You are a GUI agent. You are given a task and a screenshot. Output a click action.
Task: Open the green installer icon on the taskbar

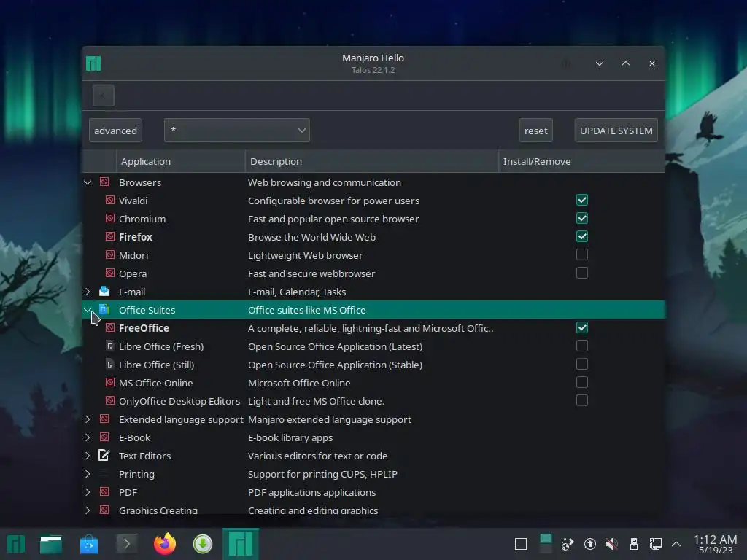[x=203, y=544]
